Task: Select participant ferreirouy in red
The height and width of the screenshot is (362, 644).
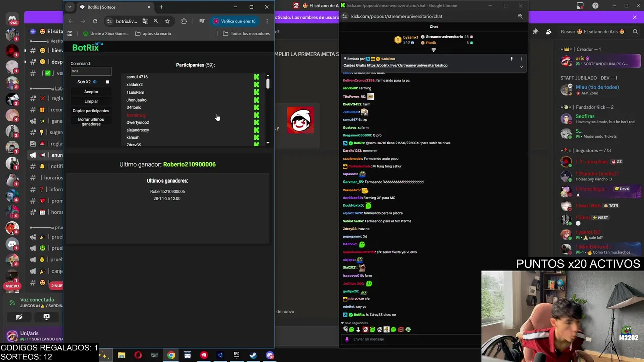Action: tap(136, 115)
